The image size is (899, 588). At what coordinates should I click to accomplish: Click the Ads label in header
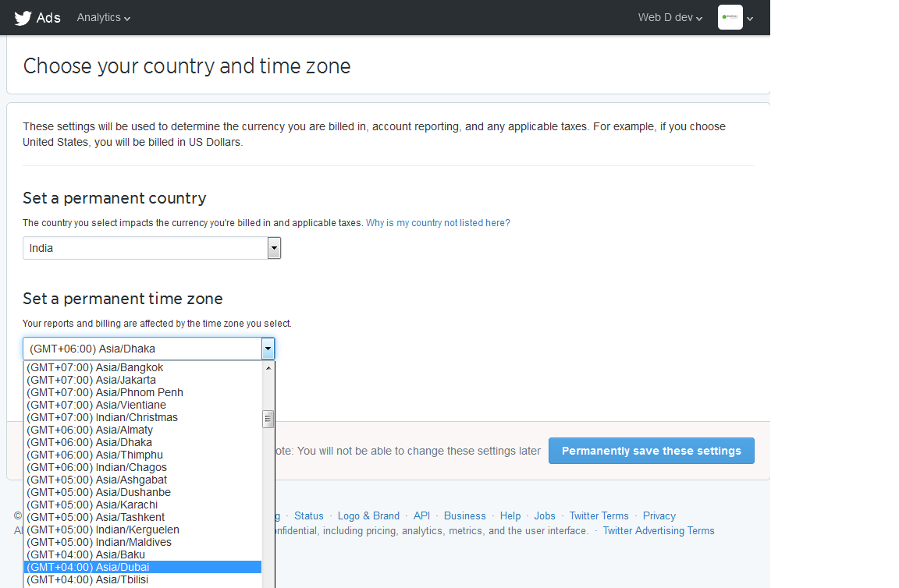[48, 19]
